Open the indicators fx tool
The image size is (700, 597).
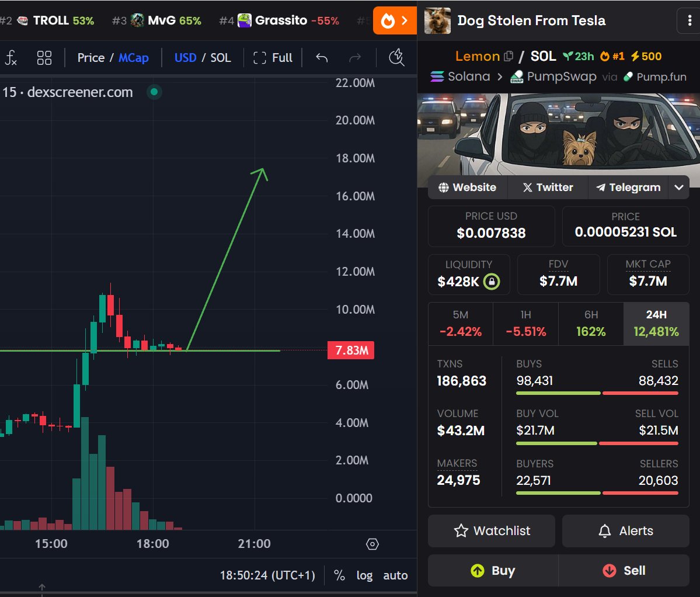11,58
